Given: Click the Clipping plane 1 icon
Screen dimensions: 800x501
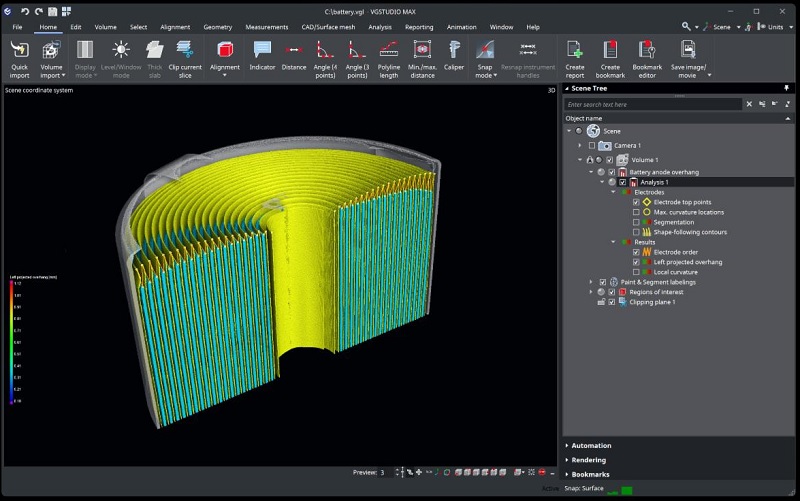Looking at the screenshot, I should (x=623, y=302).
